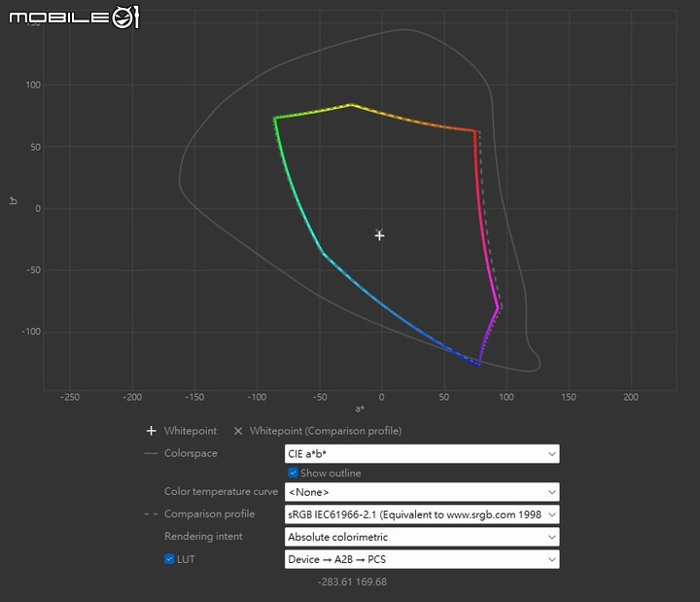
Task: Click the white plus whitepoint marker in the plot
Action: [x=379, y=235]
